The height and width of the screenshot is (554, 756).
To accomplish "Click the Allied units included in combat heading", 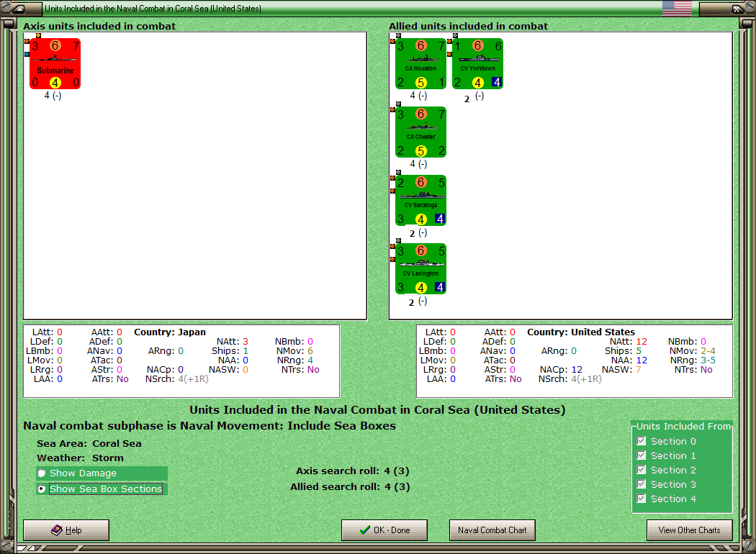I will [x=468, y=26].
